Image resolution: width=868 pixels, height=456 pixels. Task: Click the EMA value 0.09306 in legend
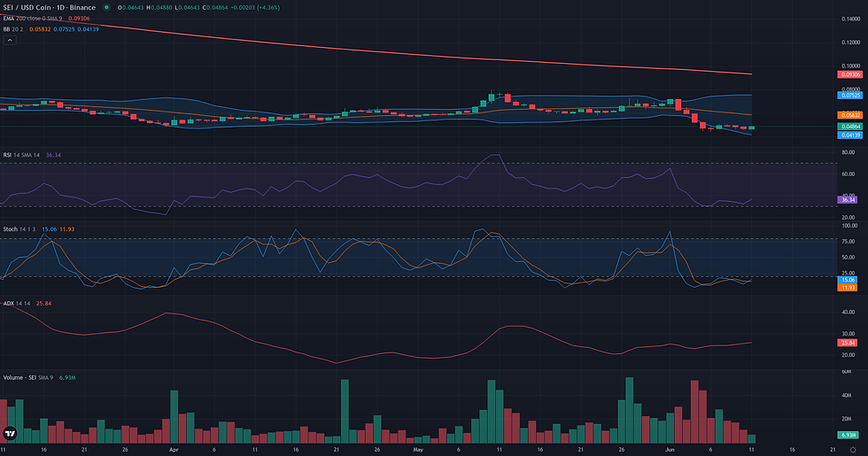pos(79,19)
